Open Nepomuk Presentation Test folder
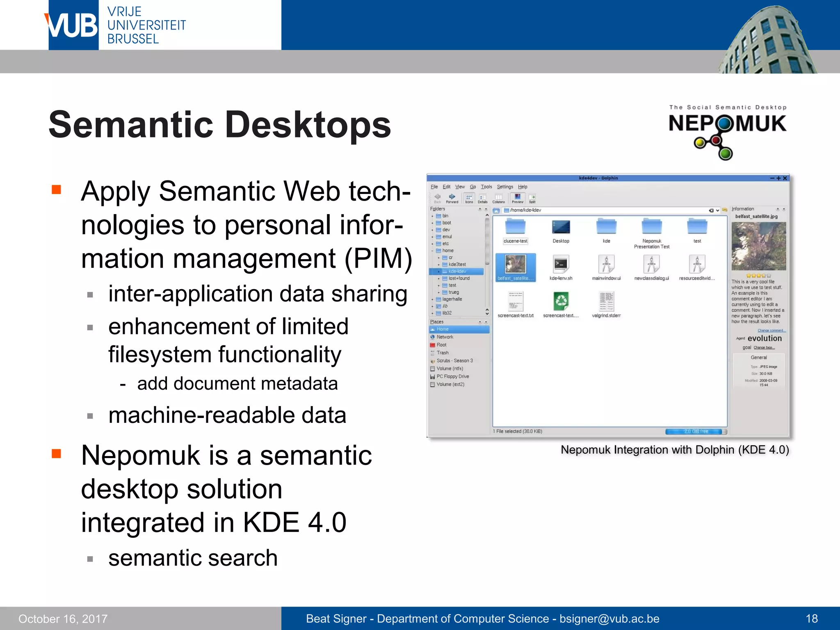The image size is (840, 630). (652, 233)
